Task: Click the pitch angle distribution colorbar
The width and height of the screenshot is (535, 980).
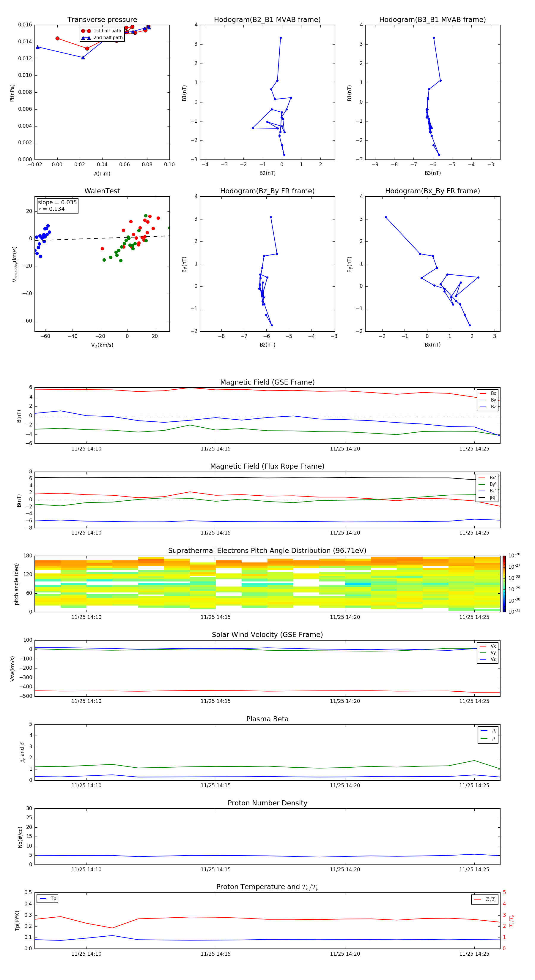Action: pyautogui.click(x=504, y=584)
